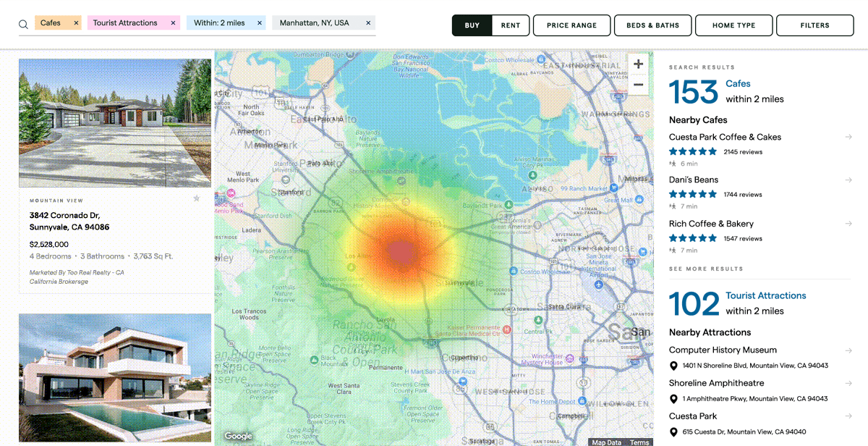
Task: Open Rich Coffee & Bakery
Action: point(711,224)
